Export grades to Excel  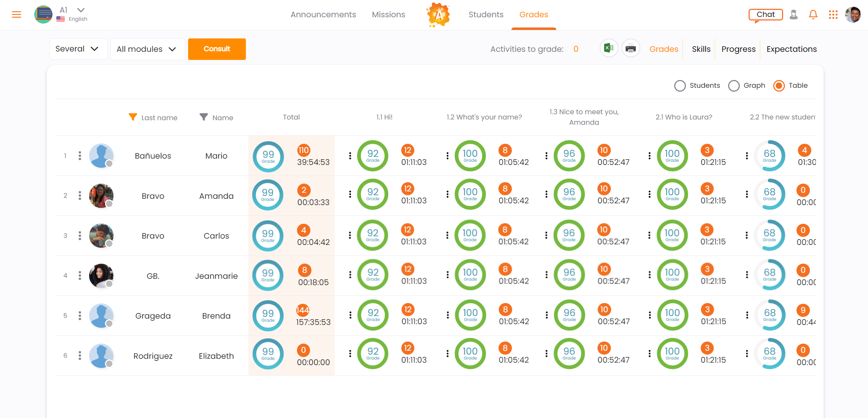point(609,49)
